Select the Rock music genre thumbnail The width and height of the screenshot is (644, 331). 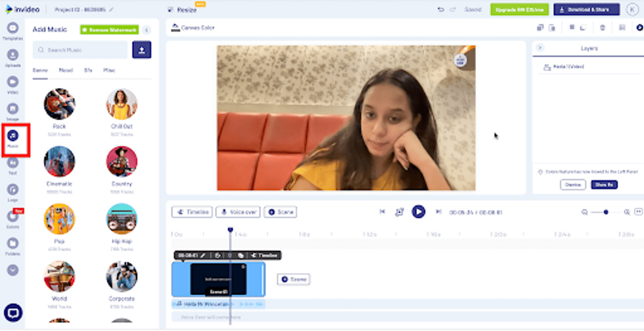[59, 105]
